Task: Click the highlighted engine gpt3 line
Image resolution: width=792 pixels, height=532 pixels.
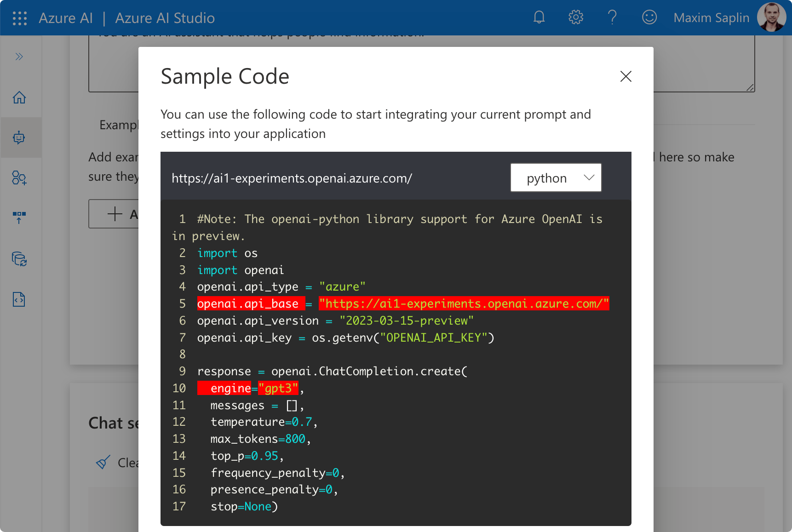Action: (x=248, y=388)
